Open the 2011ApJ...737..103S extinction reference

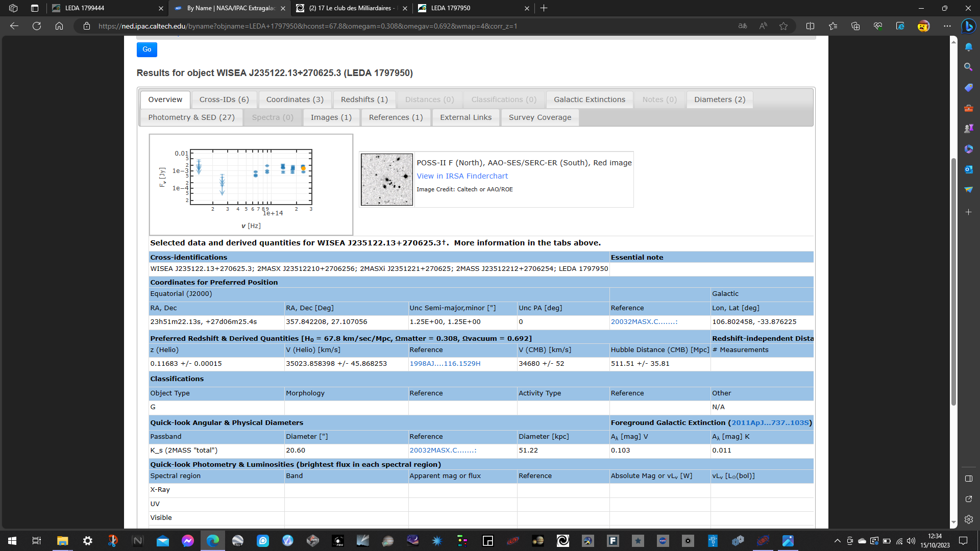click(x=770, y=422)
